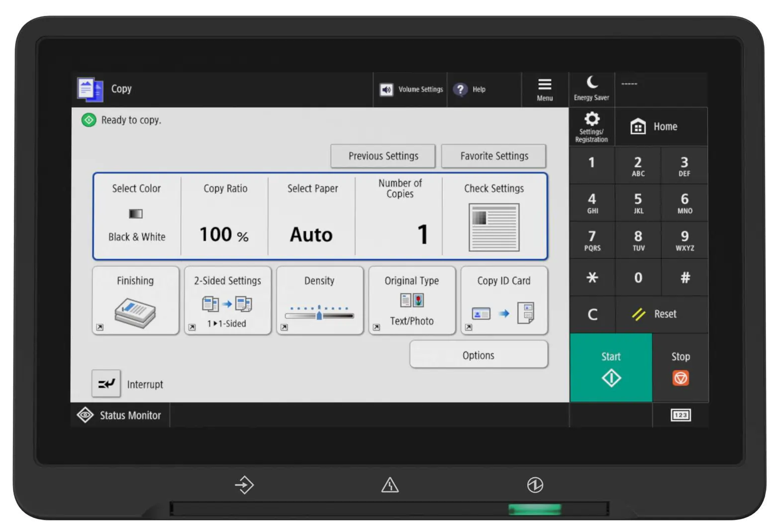Tap keypad number 2 ABC
Screen dimensions: 781x532
(x=638, y=166)
